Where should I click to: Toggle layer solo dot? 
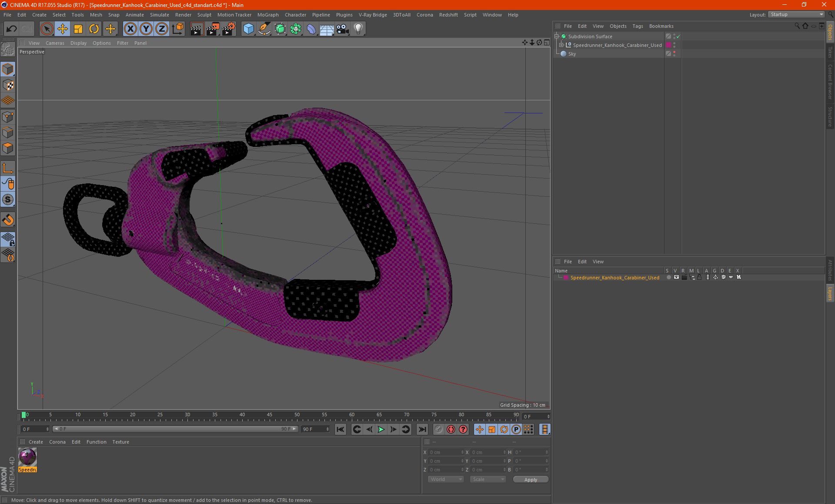(668, 277)
